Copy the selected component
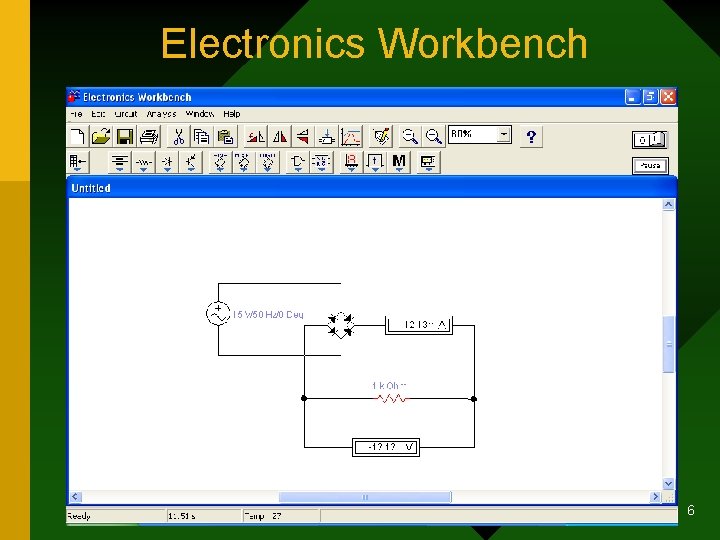This screenshot has width=720, height=540. coord(201,136)
